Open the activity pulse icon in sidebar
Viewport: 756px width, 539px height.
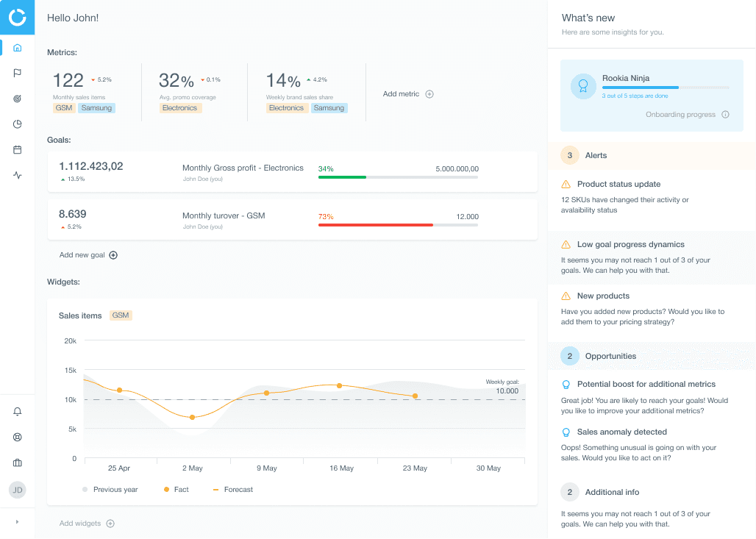pyautogui.click(x=18, y=176)
